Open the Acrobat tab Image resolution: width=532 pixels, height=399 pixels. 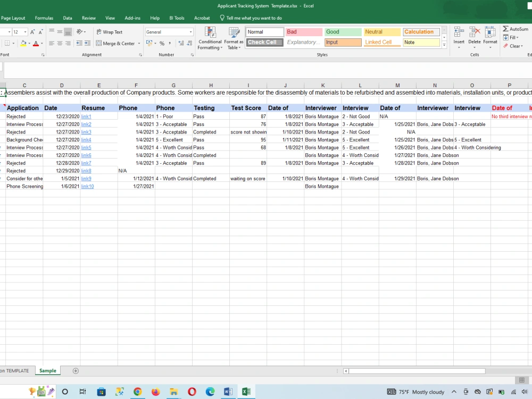pos(202,18)
